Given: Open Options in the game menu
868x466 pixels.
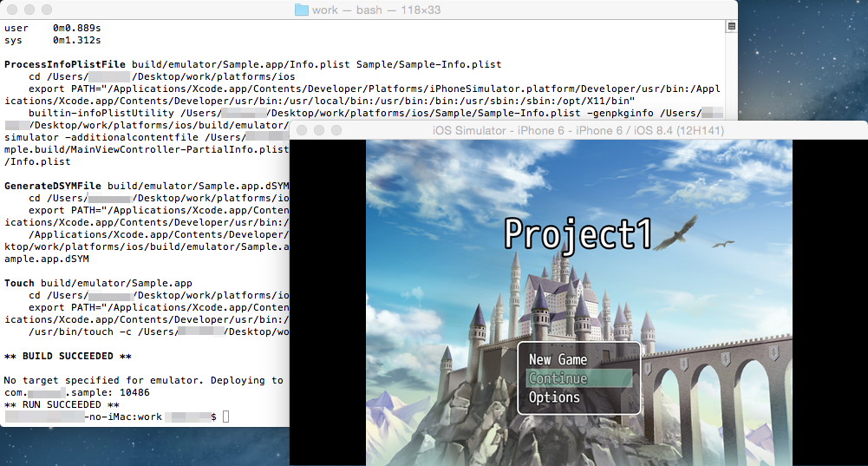Looking at the screenshot, I should click(554, 397).
